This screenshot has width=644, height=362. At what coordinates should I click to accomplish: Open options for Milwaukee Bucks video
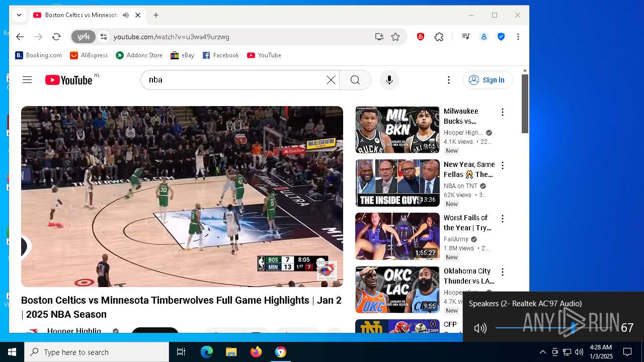[x=502, y=112]
